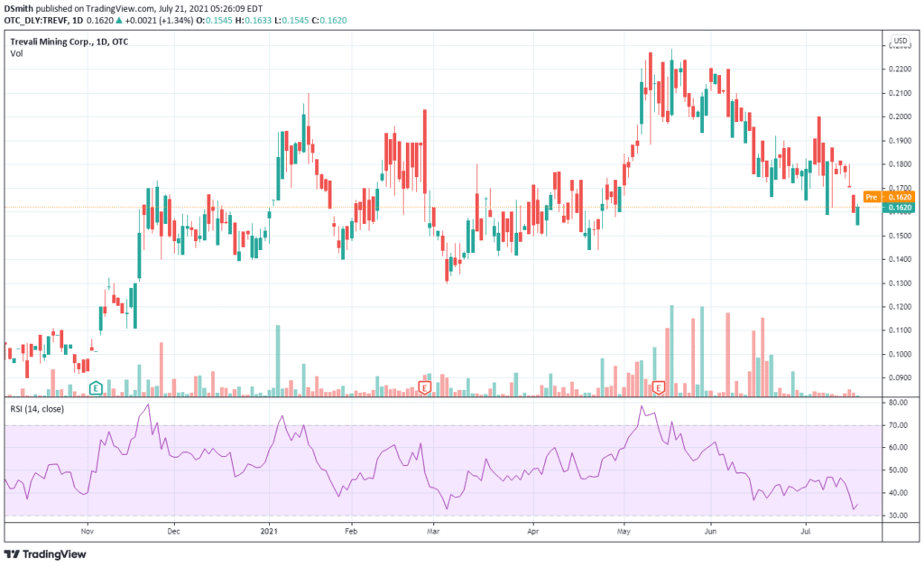Select the 0.2100 price axis label
The height and width of the screenshot is (567, 924).
coord(900,93)
